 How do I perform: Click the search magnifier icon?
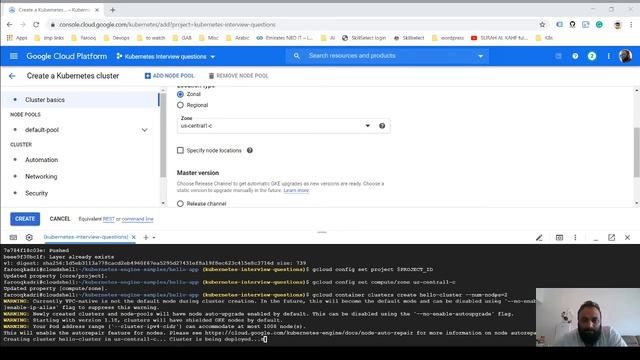[x=297, y=56]
